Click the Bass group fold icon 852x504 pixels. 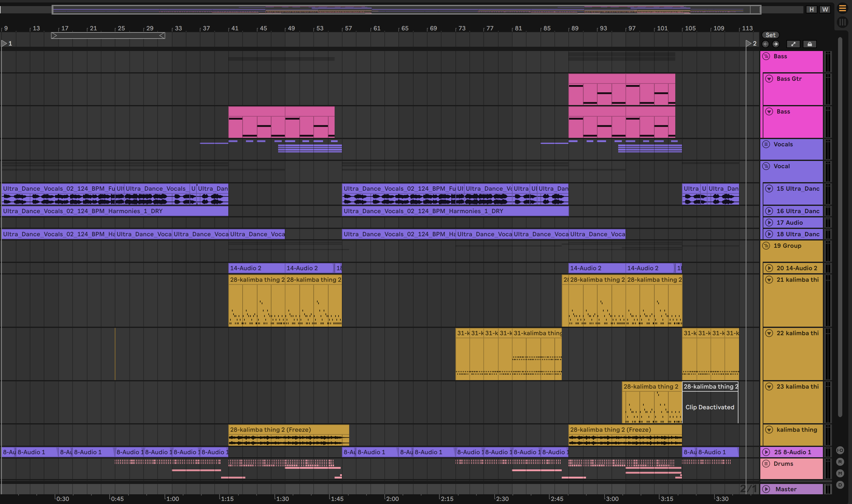point(766,56)
